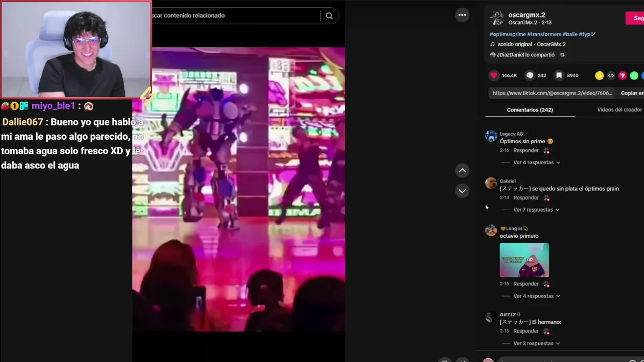Switch to Videos del creador tab
The image size is (644, 362).
[619, 110]
